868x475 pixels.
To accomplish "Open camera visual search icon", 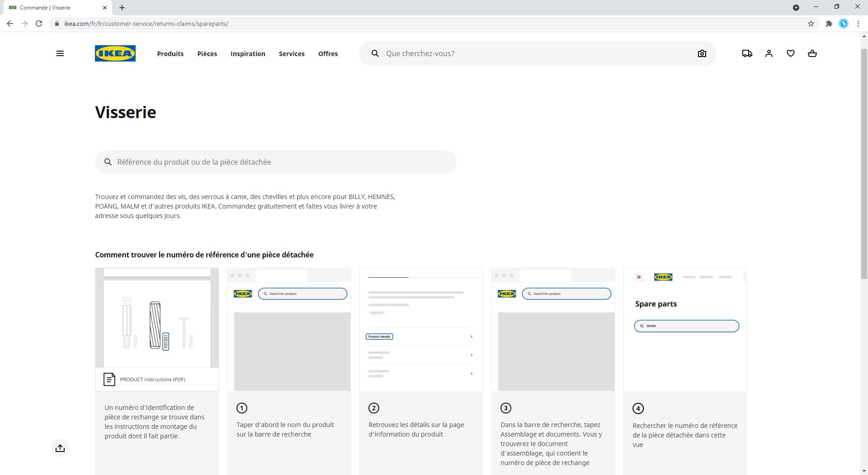I will [702, 53].
